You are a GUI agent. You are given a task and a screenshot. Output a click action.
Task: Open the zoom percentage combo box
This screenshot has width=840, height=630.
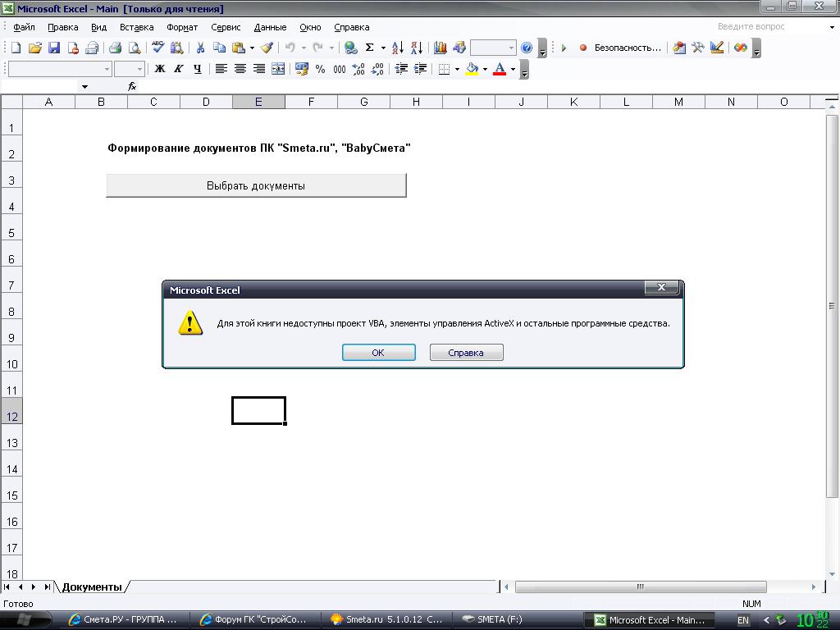[x=493, y=48]
